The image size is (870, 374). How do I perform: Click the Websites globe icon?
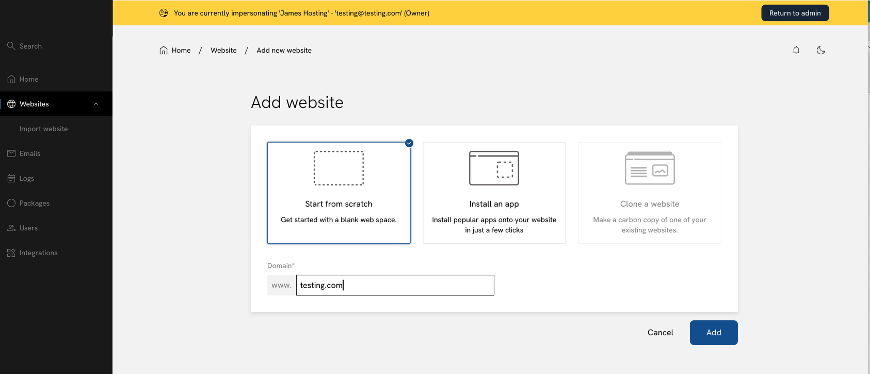pyautogui.click(x=11, y=104)
